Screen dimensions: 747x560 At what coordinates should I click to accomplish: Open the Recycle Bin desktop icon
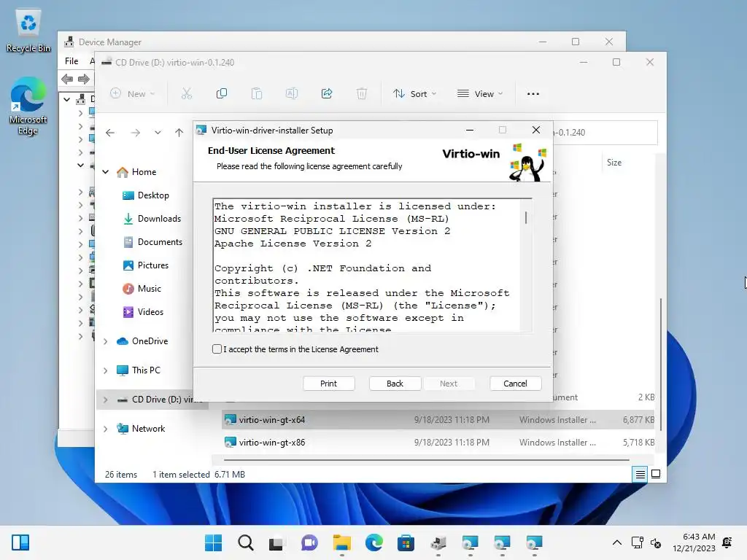click(28, 31)
